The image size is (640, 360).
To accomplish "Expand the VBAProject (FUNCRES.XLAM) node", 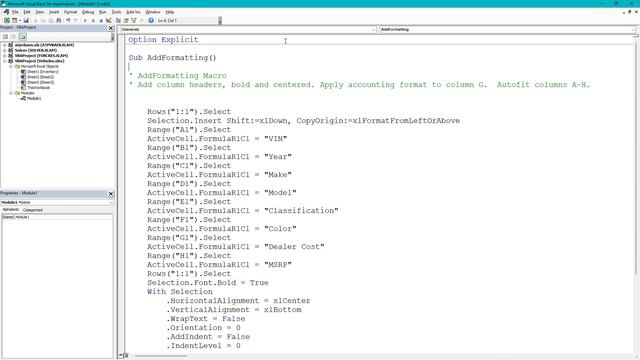I will coord(5,56).
